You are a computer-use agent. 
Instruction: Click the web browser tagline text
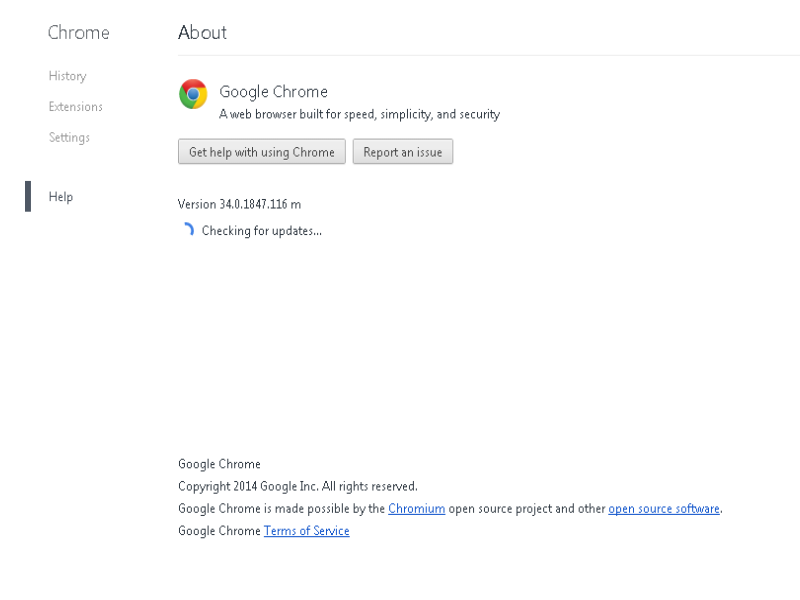pos(360,114)
